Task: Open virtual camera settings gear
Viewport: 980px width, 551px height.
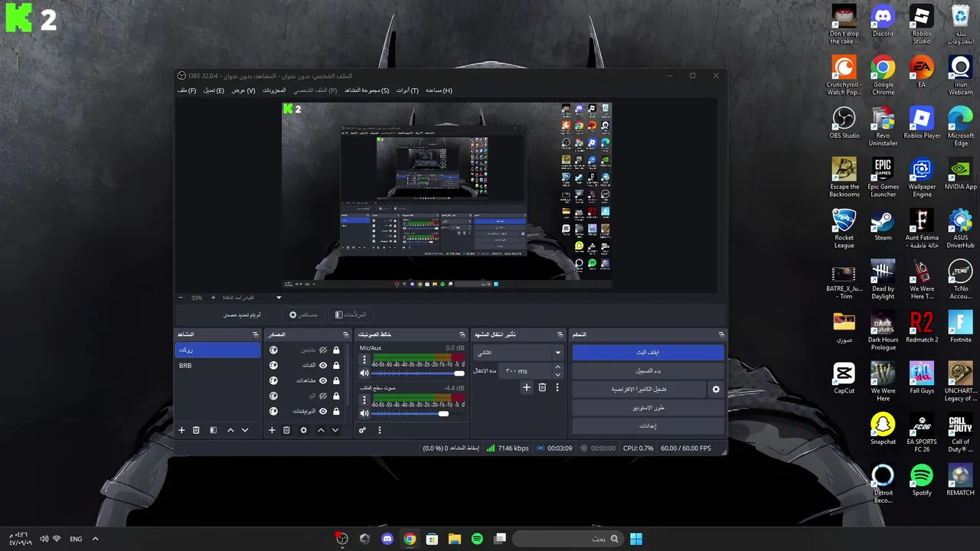Action: (716, 390)
